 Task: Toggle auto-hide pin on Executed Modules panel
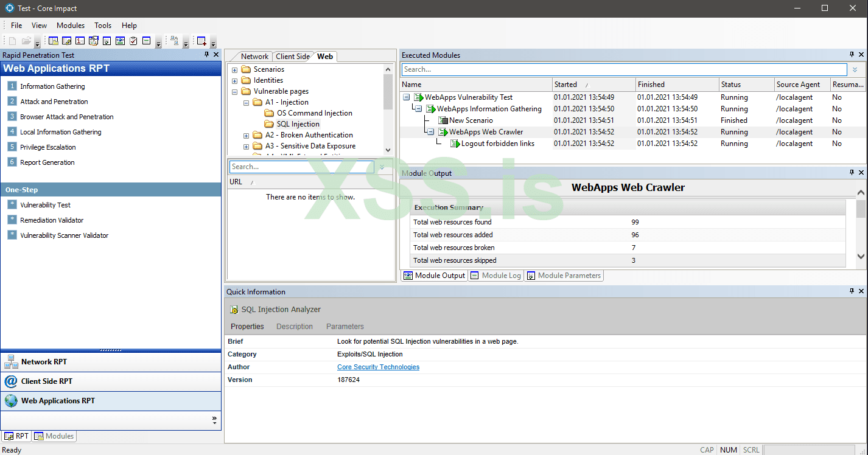coord(852,55)
